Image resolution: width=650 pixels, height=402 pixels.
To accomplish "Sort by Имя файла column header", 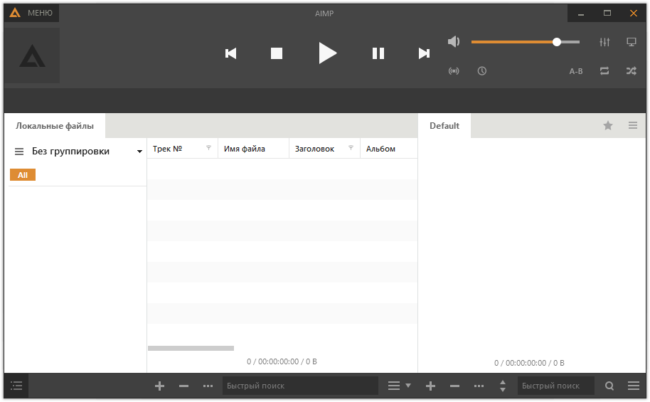I will coord(245,149).
